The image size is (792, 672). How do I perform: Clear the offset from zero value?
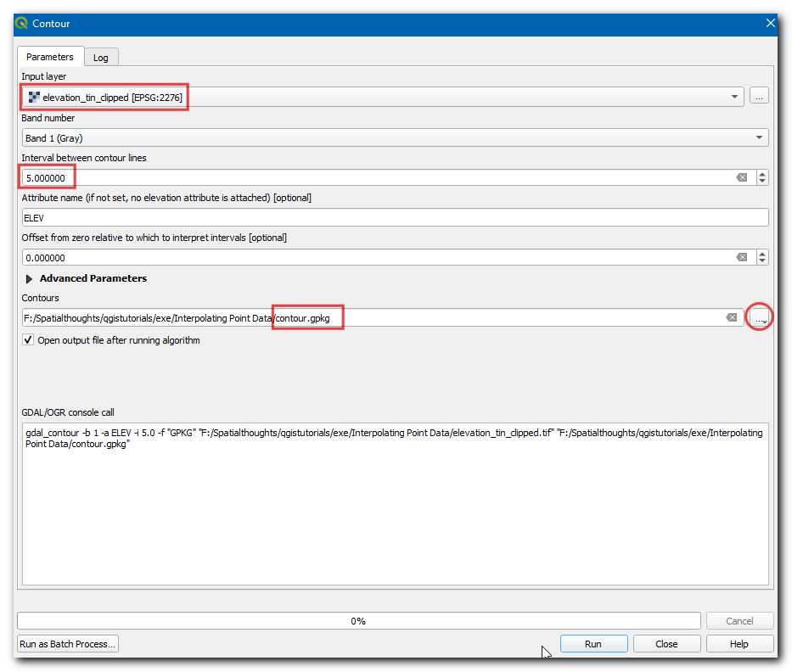[741, 257]
